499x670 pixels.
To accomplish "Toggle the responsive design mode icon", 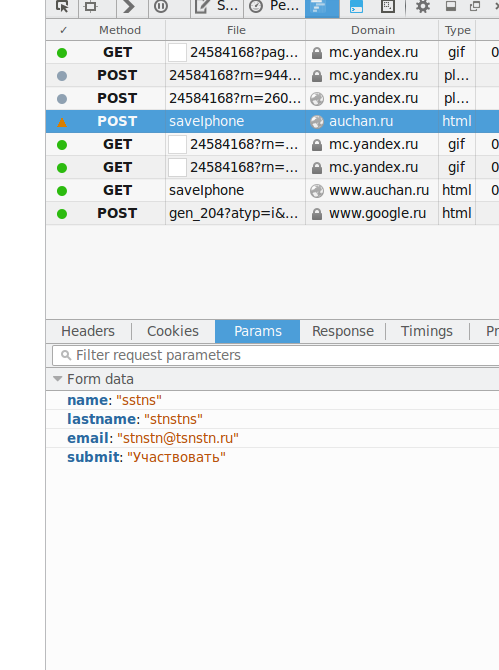I will point(388,6).
